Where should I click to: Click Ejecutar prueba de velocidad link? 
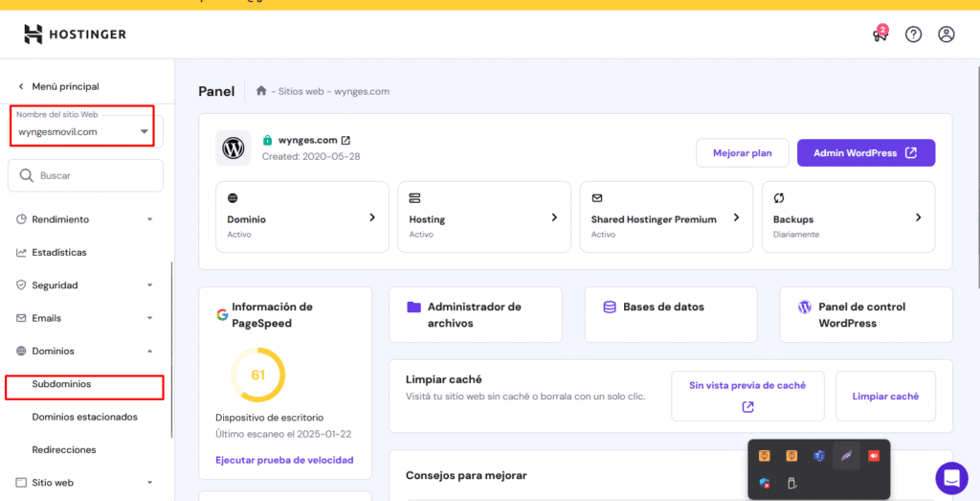point(284,460)
